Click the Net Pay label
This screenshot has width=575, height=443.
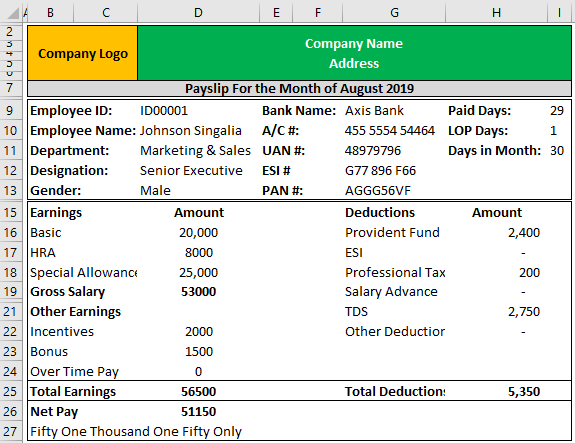[54, 412]
